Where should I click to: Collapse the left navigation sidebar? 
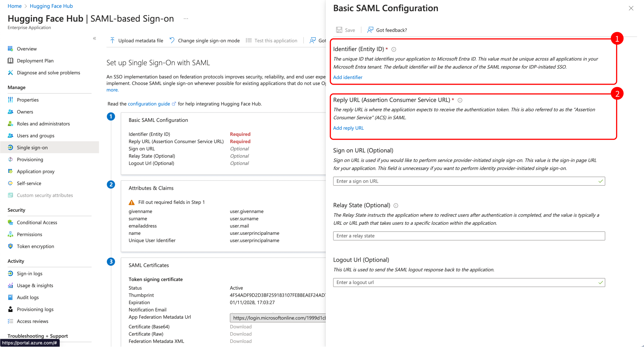pos(95,38)
